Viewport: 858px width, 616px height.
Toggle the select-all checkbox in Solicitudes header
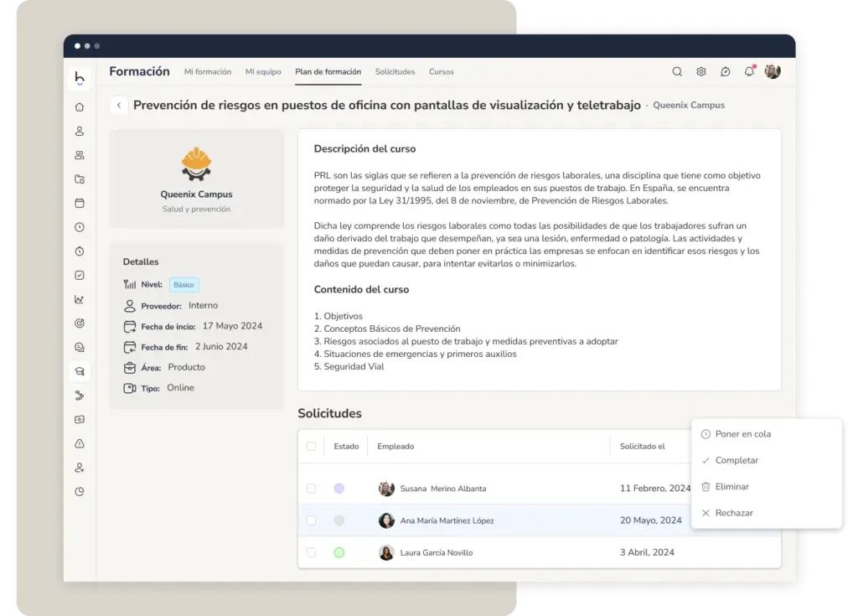[312, 446]
